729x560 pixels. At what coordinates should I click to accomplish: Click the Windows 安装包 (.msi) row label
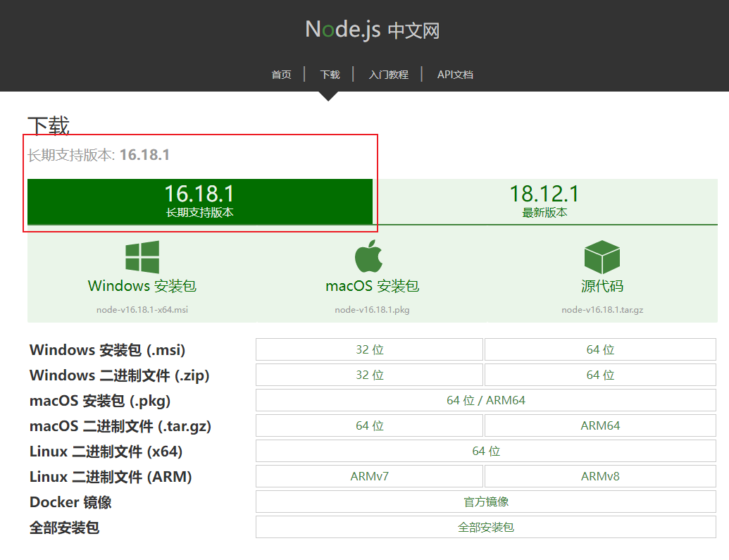point(107,350)
